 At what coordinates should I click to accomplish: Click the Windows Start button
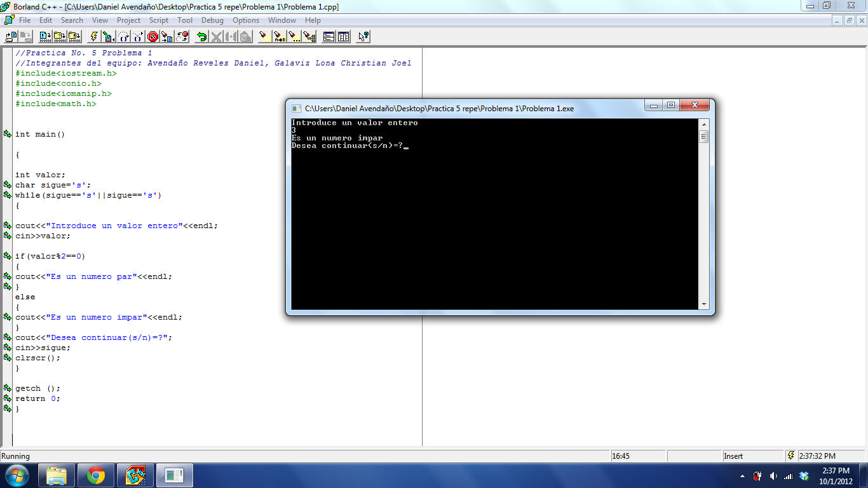[x=17, y=475]
